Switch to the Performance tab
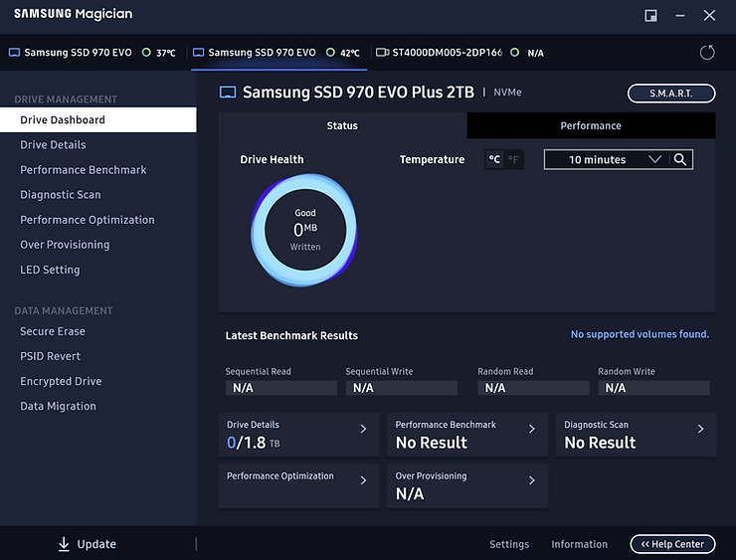 591,125
